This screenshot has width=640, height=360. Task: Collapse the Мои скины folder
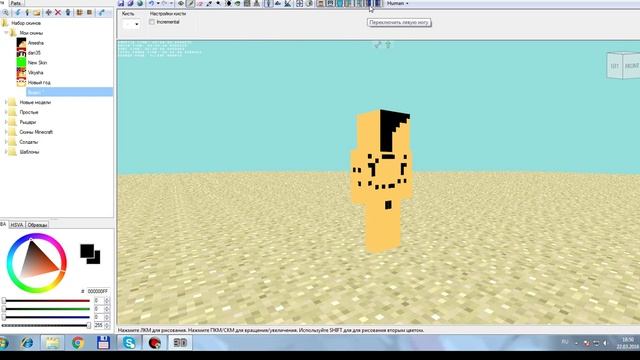pyautogui.click(x=6, y=33)
